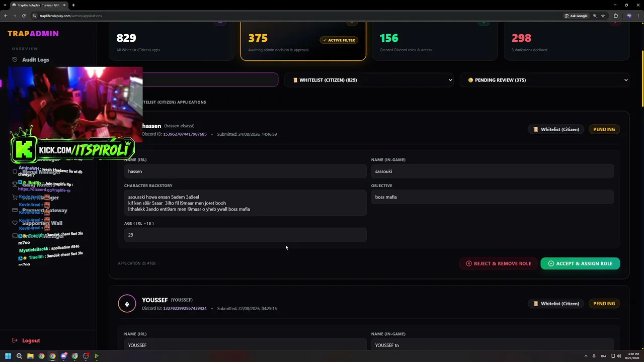This screenshot has width=644, height=362.
Task: Close the Traplife Roleplay tab
Action: tap(64, 5)
